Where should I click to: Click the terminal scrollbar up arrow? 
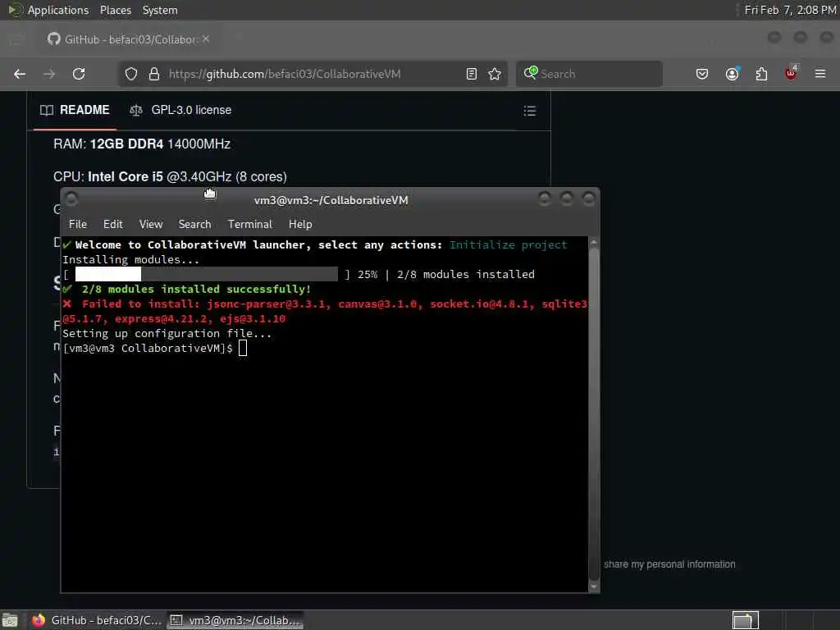[594, 243]
